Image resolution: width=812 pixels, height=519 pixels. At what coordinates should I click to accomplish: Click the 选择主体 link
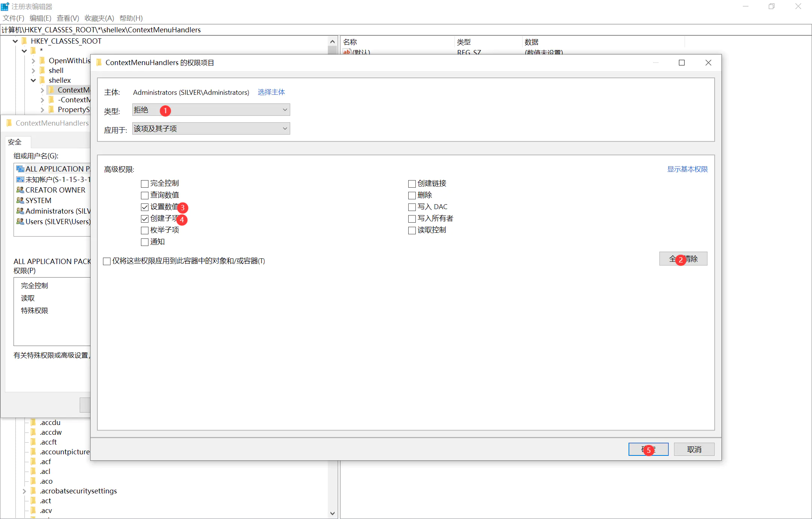click(x=271, y=92)
